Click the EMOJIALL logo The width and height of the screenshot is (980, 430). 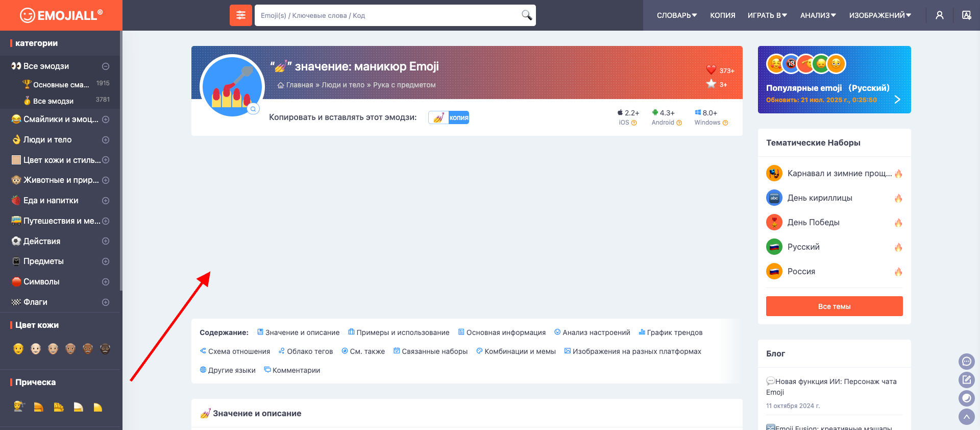coord(61,15)
